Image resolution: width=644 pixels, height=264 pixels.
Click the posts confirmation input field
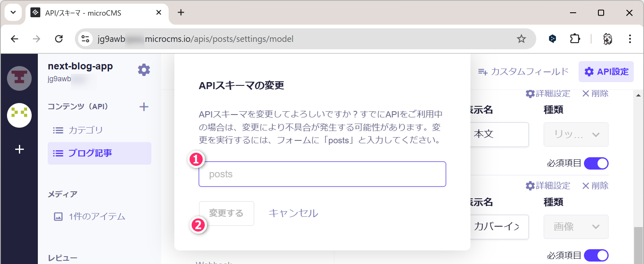(322, 174)
